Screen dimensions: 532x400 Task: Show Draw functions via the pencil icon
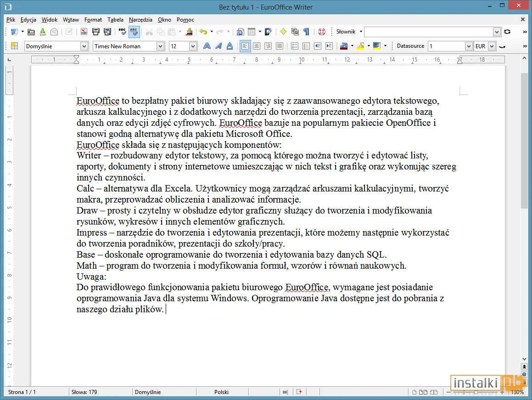(268, 32)
